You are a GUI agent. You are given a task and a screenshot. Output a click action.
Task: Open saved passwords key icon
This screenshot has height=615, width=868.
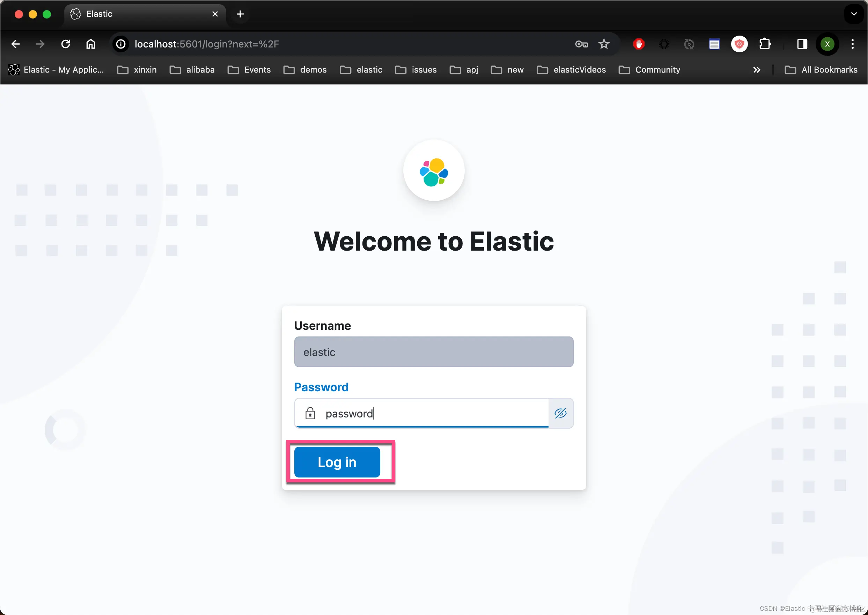click(x=581, y=44)
